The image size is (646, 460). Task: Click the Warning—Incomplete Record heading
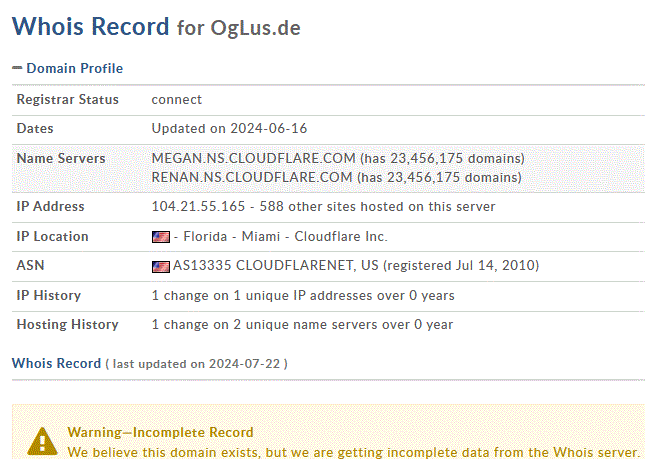coord(160,432)
